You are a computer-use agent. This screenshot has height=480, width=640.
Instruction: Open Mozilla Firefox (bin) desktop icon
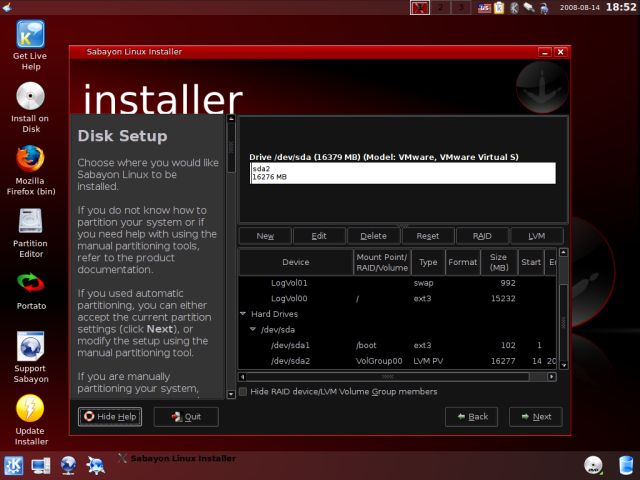[30, 170]
